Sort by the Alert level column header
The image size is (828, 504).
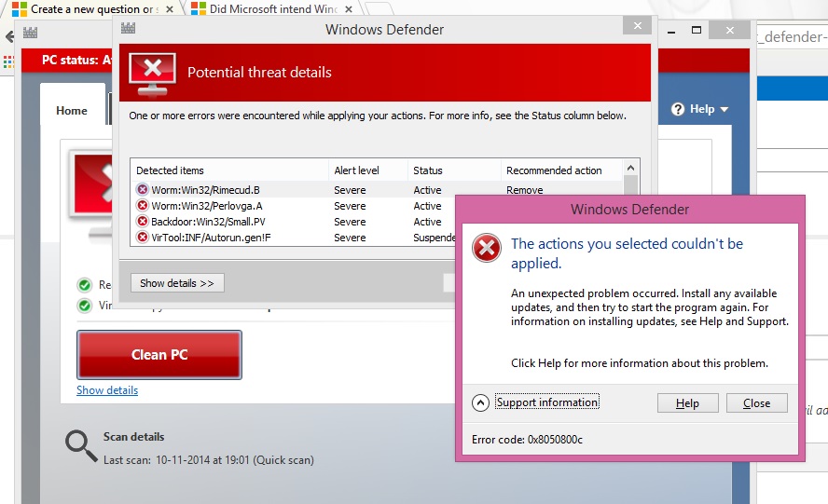368,170
